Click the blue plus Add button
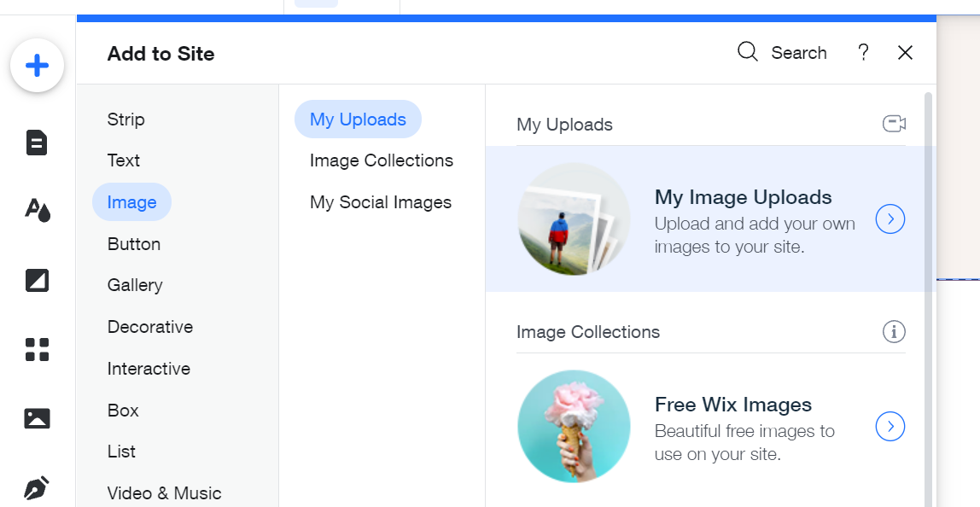 click(37, 66)
